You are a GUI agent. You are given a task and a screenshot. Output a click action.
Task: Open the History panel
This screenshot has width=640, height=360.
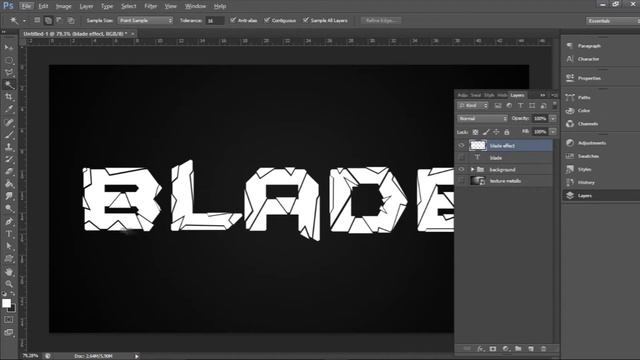point(586,182)
